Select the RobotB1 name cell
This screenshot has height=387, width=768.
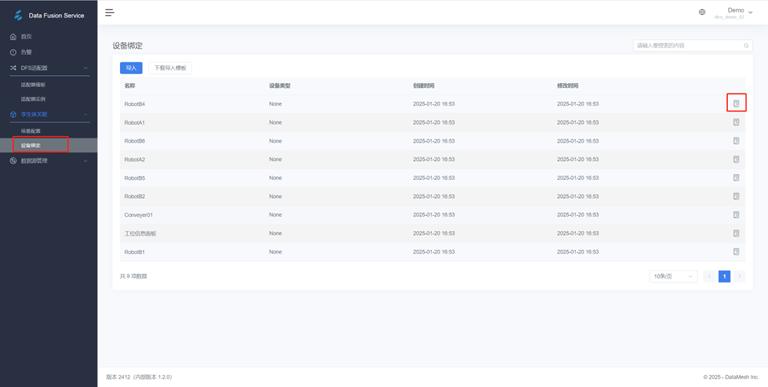pyautogui.click(x=135, y=252)
